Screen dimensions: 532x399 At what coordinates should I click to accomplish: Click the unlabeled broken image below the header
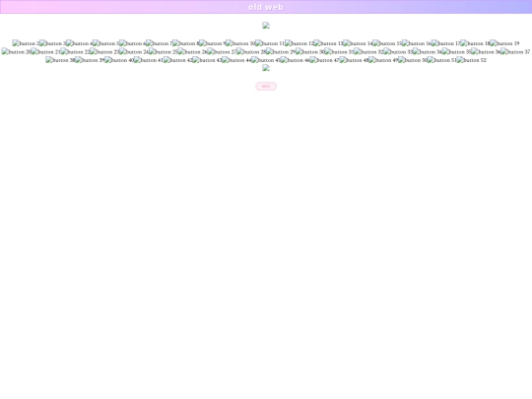click(x=266, y=26)
